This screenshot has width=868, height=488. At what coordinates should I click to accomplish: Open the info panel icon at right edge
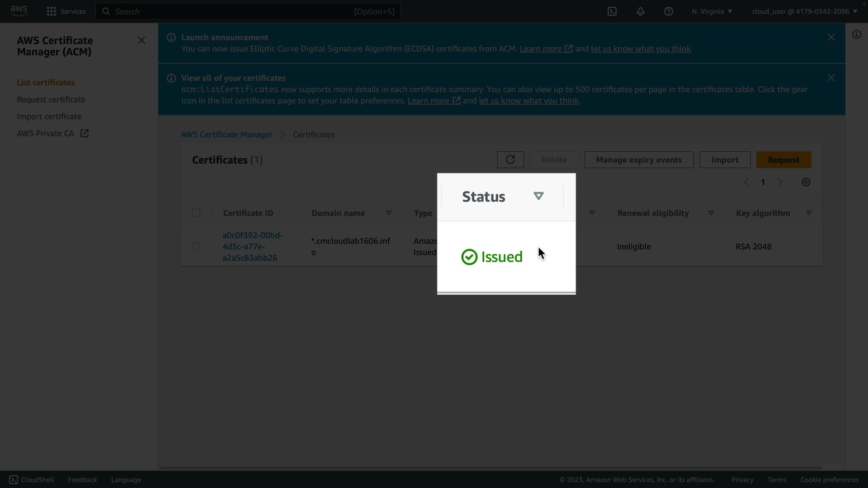856,35
